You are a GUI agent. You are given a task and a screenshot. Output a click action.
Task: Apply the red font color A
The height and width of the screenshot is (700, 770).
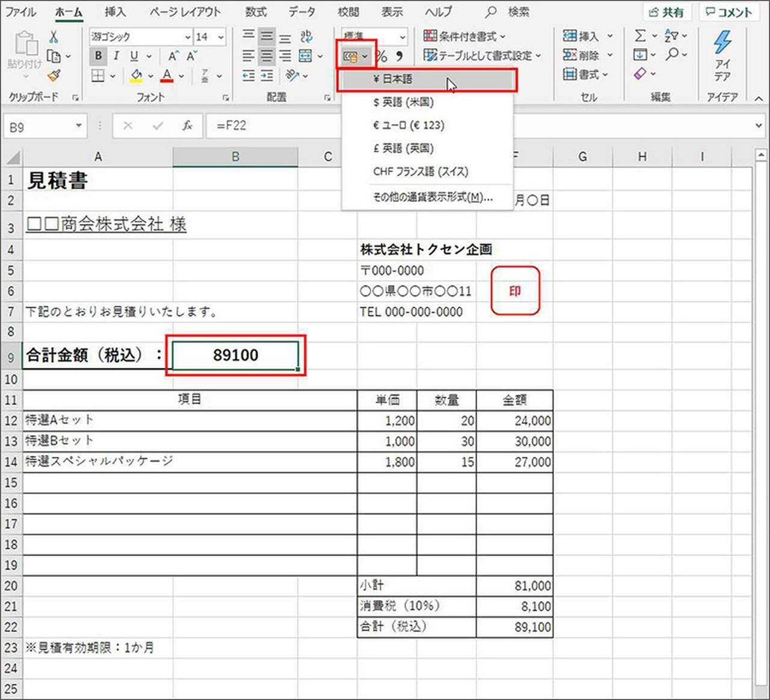[167, 76]
